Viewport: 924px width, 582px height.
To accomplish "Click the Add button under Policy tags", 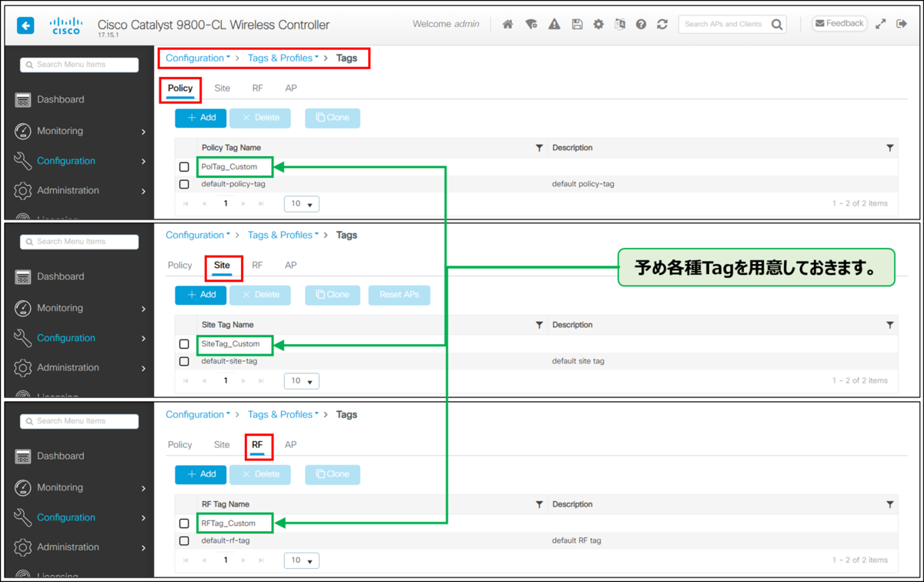I will pos(200,118).
